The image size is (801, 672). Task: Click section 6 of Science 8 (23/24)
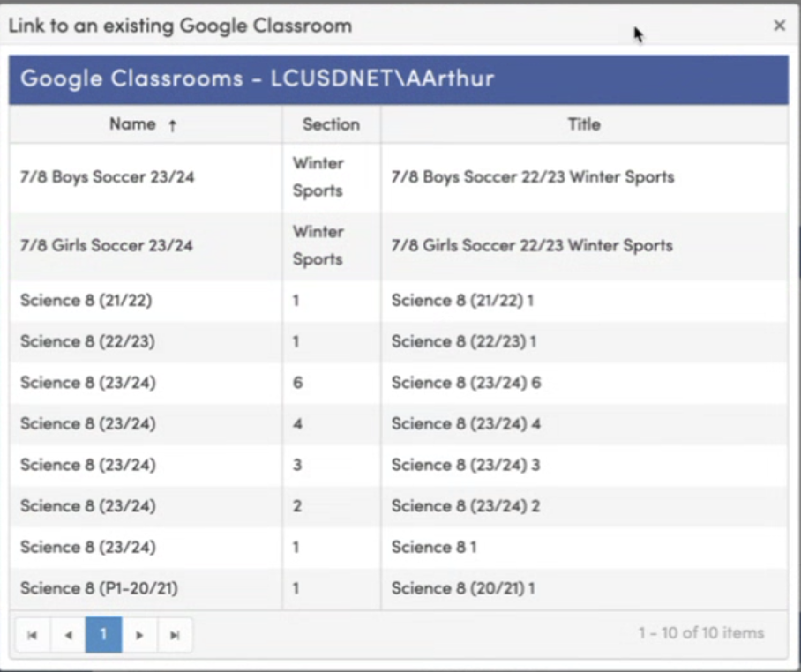tap(298, 383)
